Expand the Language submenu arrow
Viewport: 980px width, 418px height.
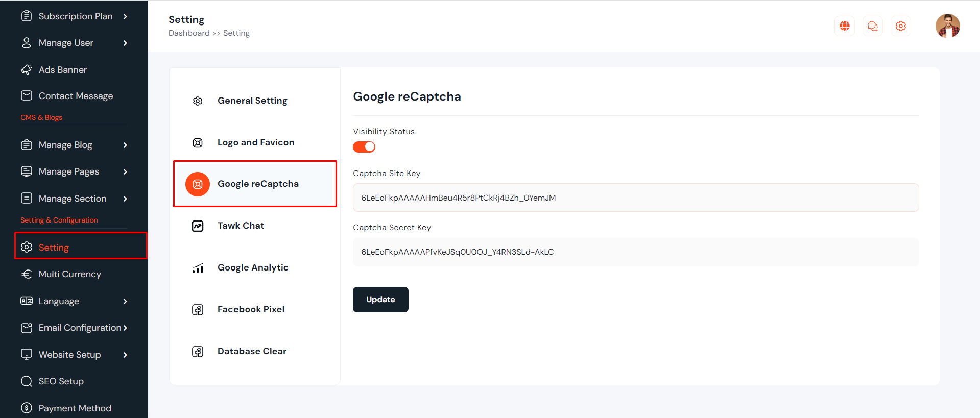[125, 301]
